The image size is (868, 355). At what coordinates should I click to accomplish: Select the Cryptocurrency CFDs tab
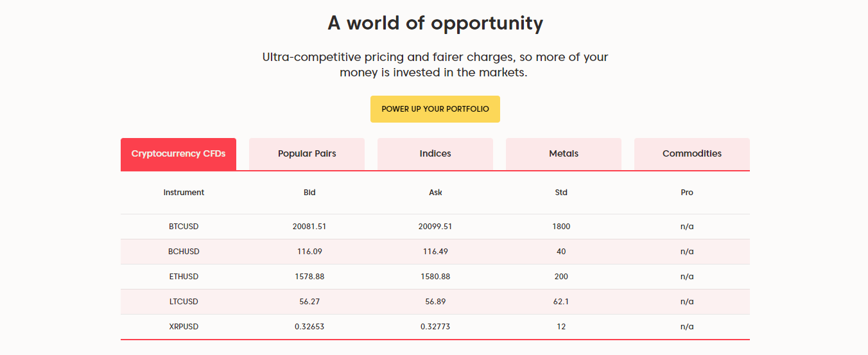click(178, 154)
